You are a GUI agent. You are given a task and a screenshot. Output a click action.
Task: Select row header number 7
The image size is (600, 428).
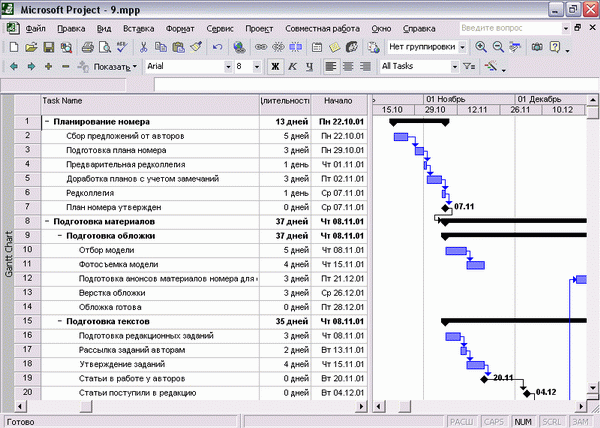27,207
